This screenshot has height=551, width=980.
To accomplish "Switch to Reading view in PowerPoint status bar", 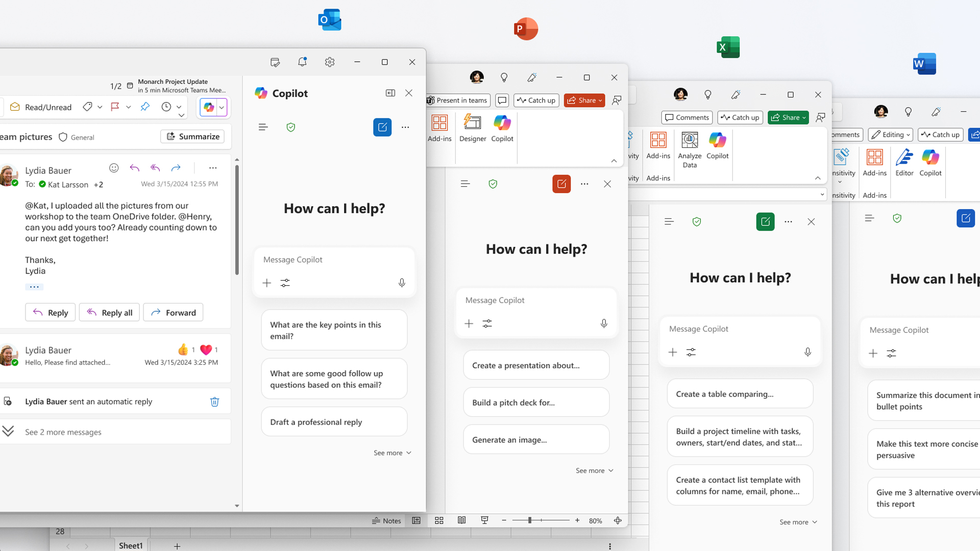I will [461, 520].
